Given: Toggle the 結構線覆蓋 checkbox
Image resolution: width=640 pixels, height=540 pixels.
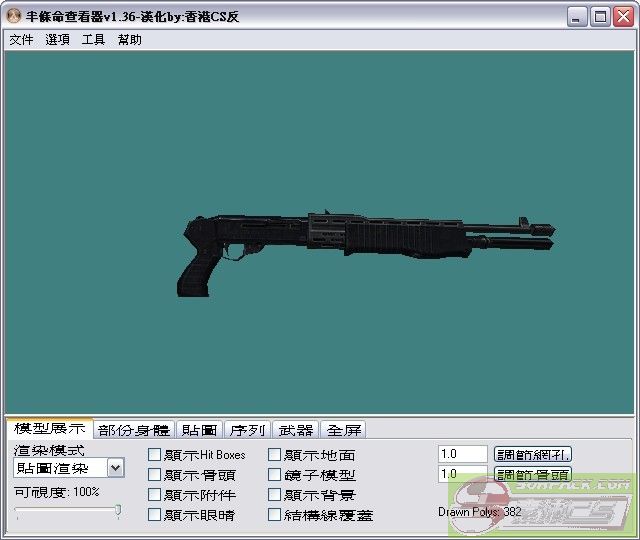Looking at the screenshot, I should [x=275, y=515].
